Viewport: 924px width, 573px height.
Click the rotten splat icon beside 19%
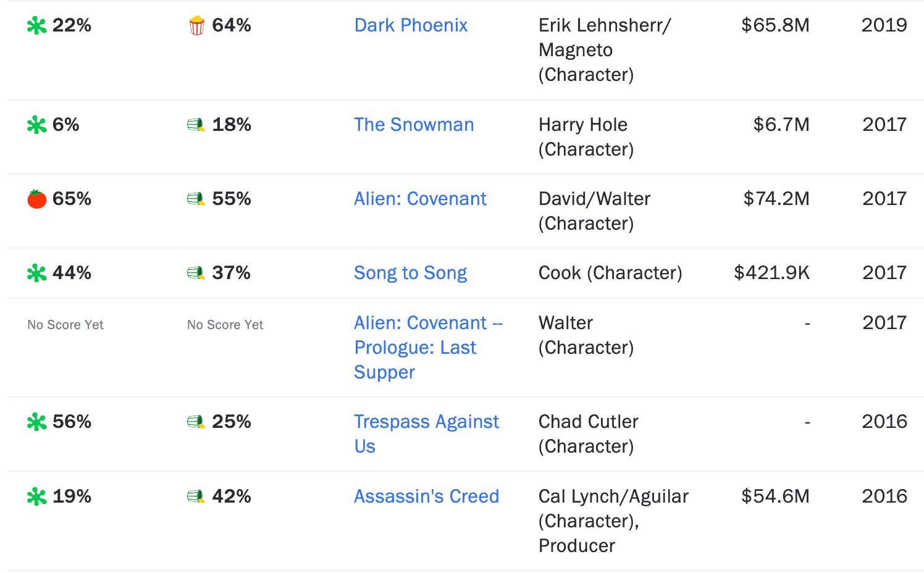pos(36,497)
